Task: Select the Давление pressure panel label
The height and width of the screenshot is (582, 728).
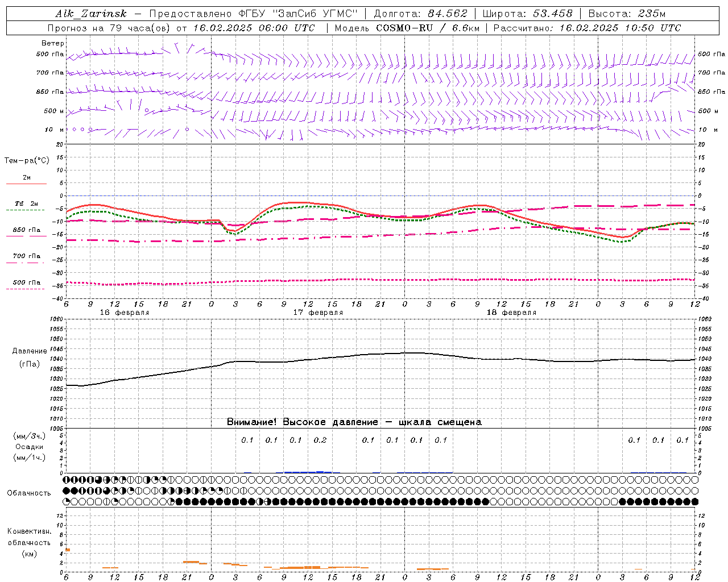Action: pyautogui.click(x=29, y=351)
